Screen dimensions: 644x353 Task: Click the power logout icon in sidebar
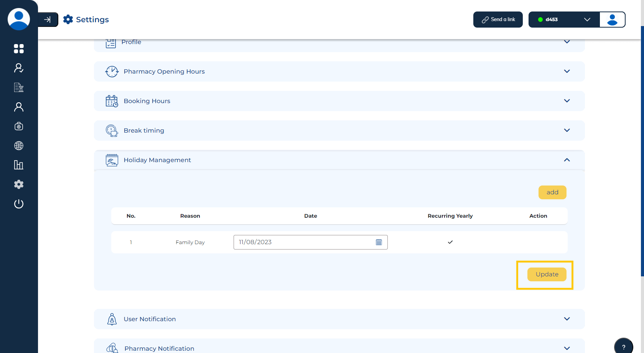point(18,204)
